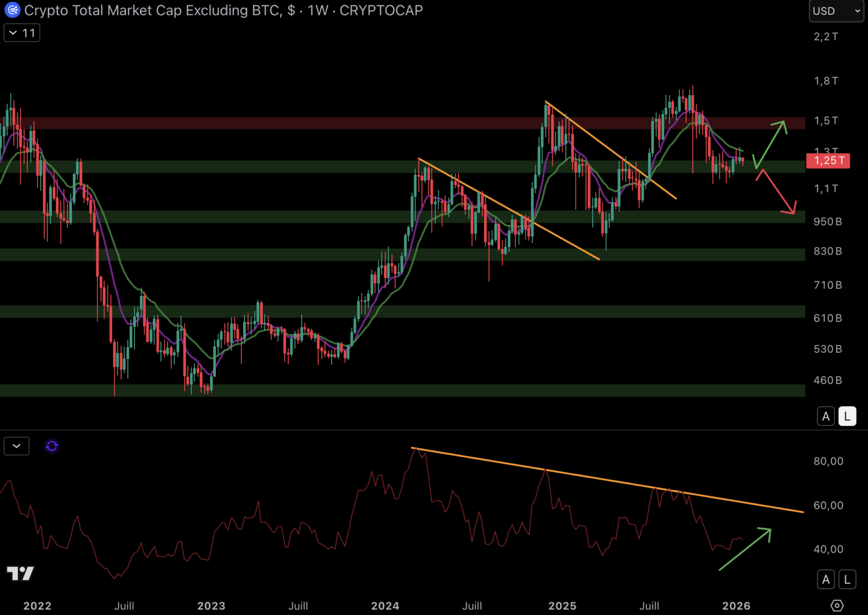Select the green upward arrow on price chart
The height and width of the screenshot is (615, 868).
[771, 143]
